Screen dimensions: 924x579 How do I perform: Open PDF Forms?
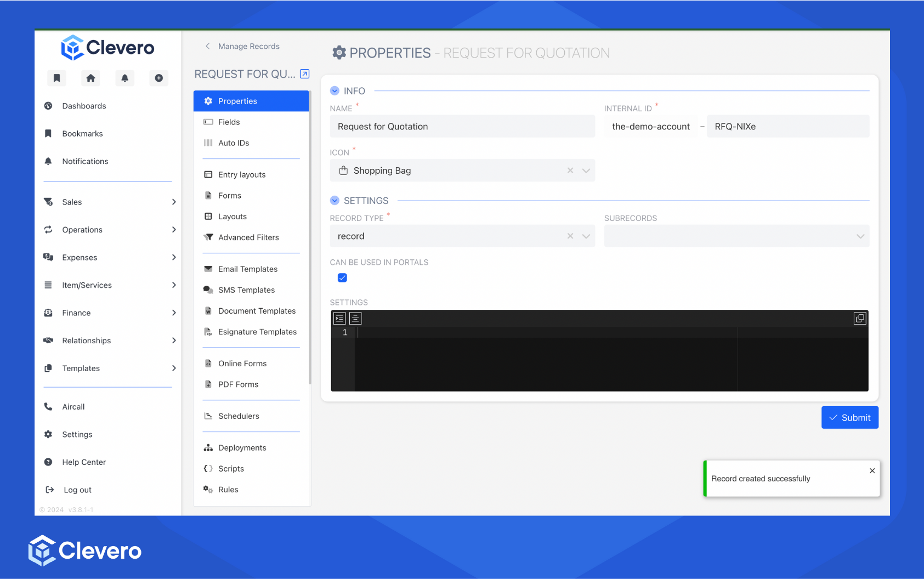tap(251, 384)
